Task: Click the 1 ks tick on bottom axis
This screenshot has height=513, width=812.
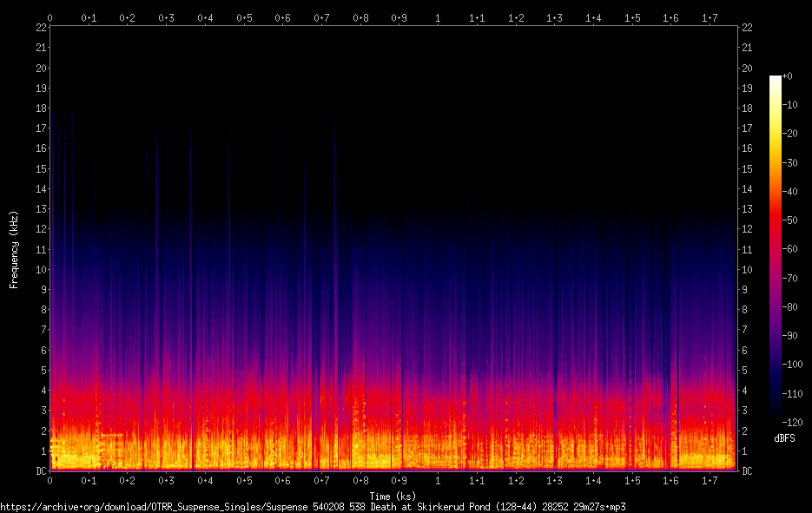Action: [x=438, y=481]
